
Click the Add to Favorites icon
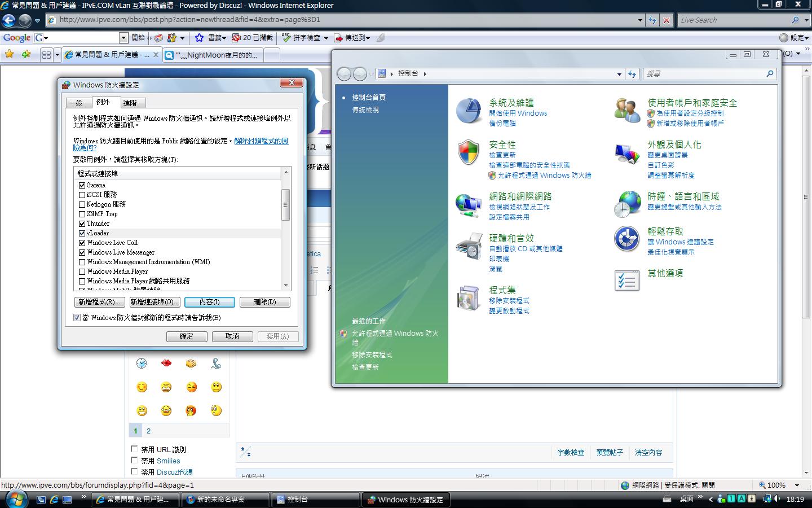[27, 54]
